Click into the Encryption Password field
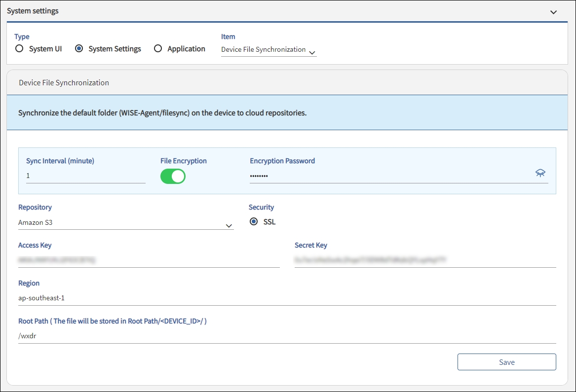 (x=390, y=176)
